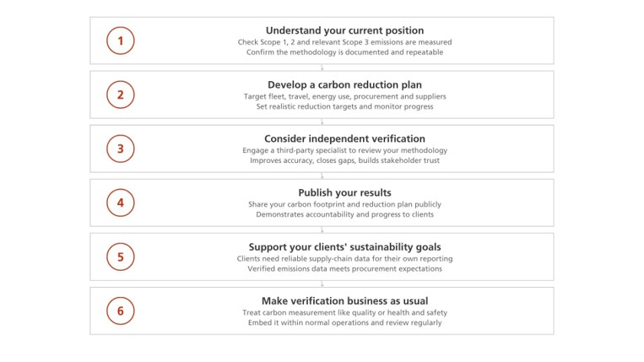
Task: Click 'Make verification business as usual' heading
Action: (x=344, y=301)
